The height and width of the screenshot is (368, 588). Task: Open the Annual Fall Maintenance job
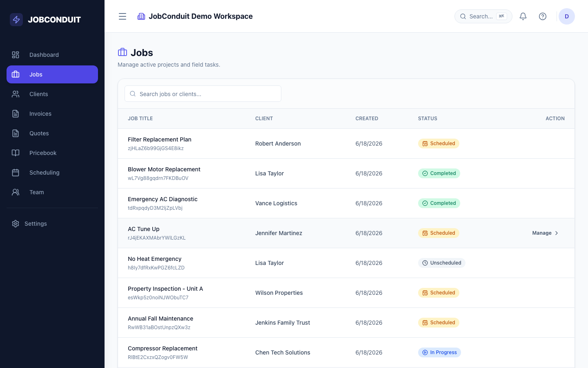point(160,319)
